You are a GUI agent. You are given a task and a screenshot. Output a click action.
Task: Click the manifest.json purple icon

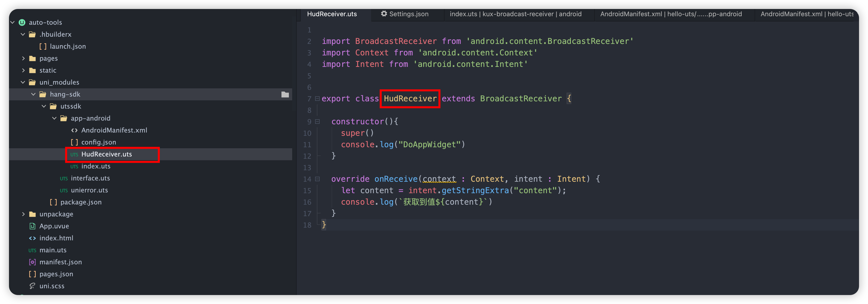point(32,262)
